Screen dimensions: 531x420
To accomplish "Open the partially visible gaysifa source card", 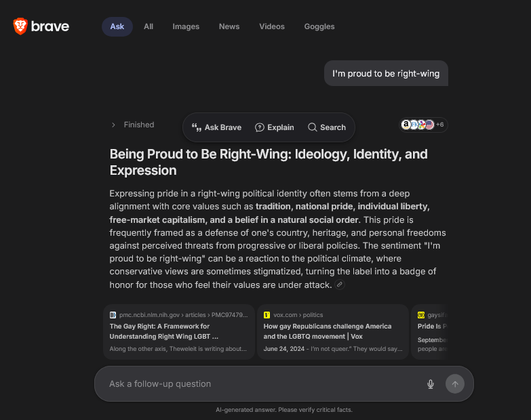I will coord(430,332).
